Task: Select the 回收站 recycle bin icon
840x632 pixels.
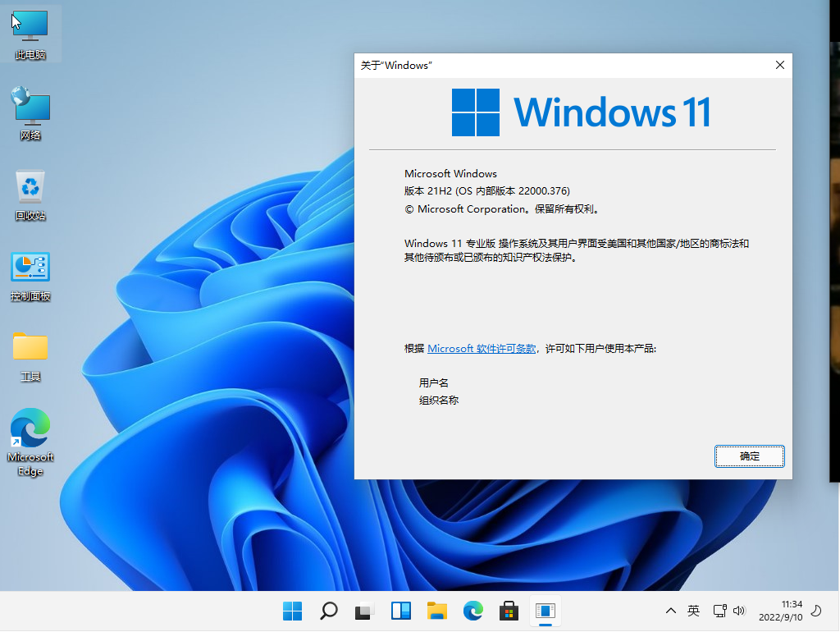Action: click(30, 195)
